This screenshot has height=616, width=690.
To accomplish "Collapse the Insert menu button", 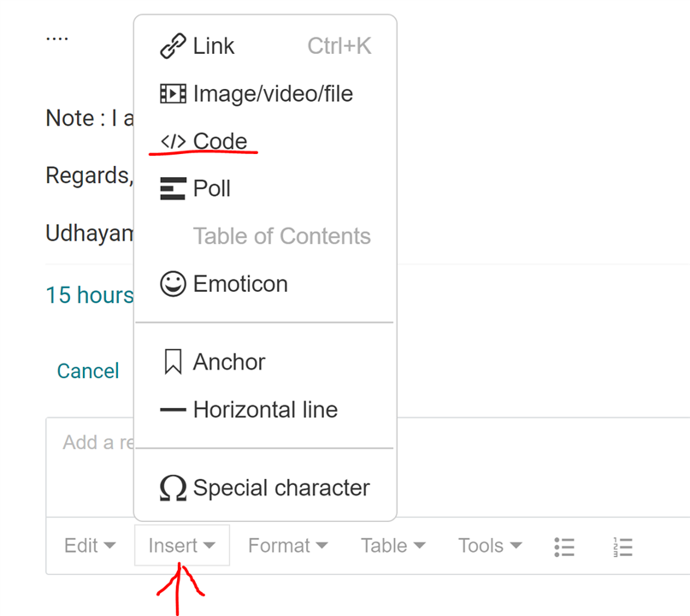I will click(x=181, y=546).
